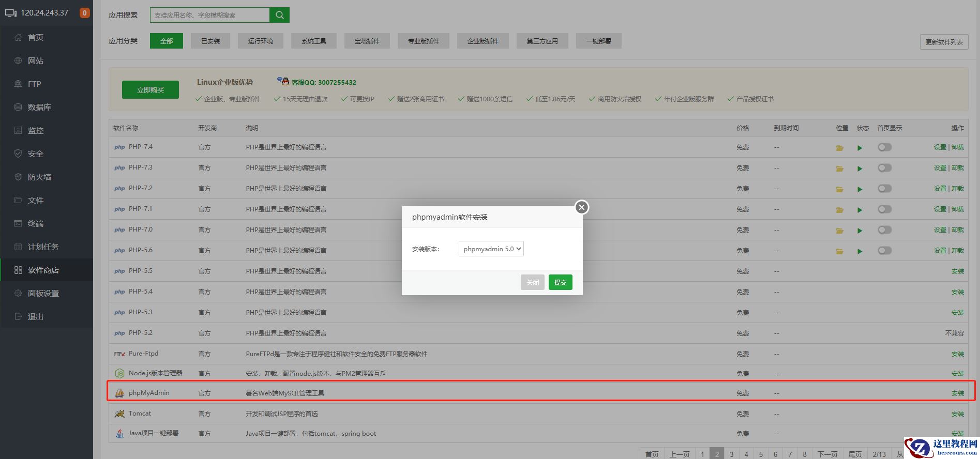This screenshot has height=459, width=980.
Task: Select the 系统工具 category tab
Action: (314, 41)
